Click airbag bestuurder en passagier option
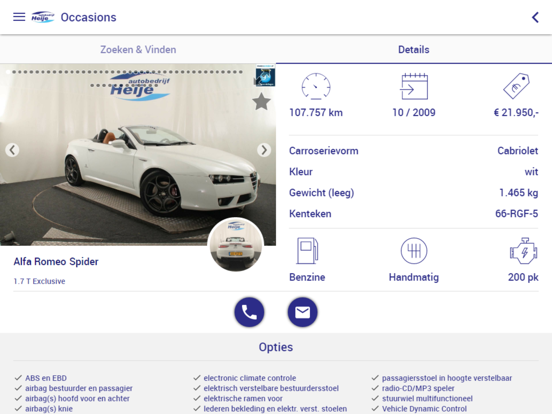The width and height of the screenshot is (552, 414). click(x=79, y=388)
